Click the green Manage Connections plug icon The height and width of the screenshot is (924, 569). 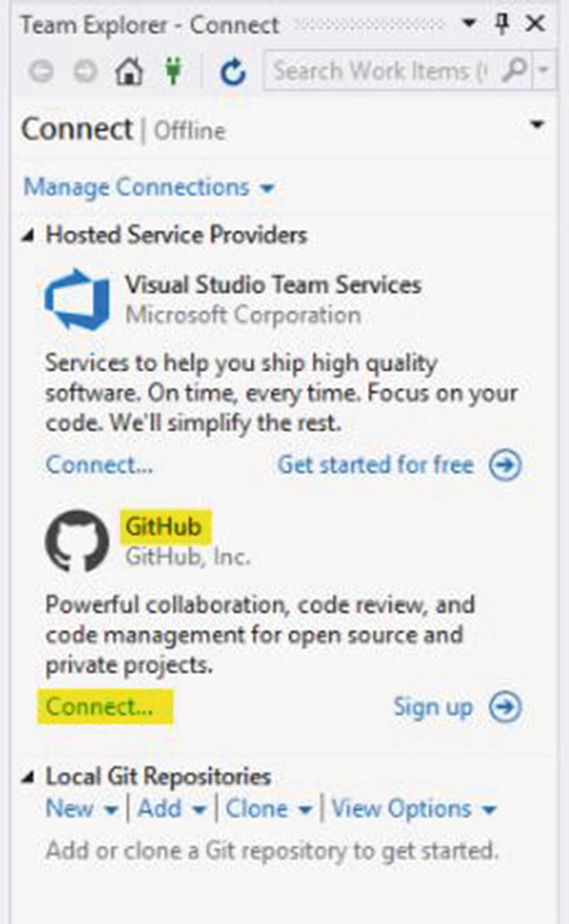[173, 72]
